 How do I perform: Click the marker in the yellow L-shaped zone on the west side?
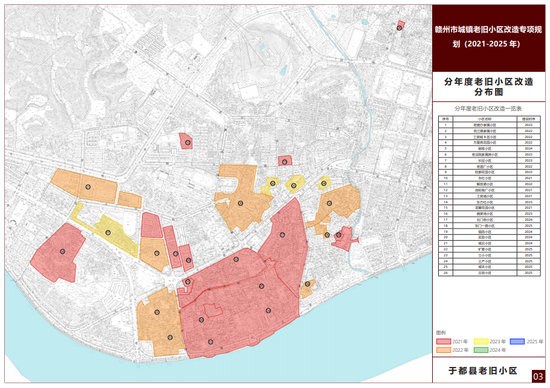(x=108, y=232)
